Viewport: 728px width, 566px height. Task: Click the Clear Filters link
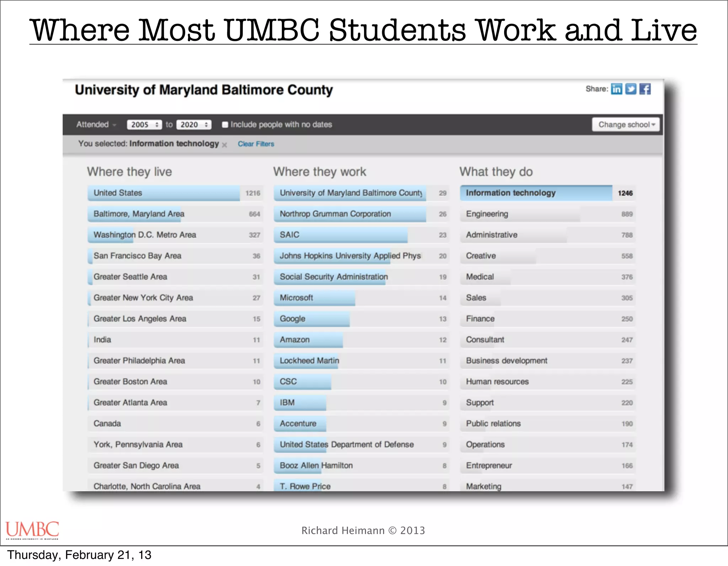point(256,144)
